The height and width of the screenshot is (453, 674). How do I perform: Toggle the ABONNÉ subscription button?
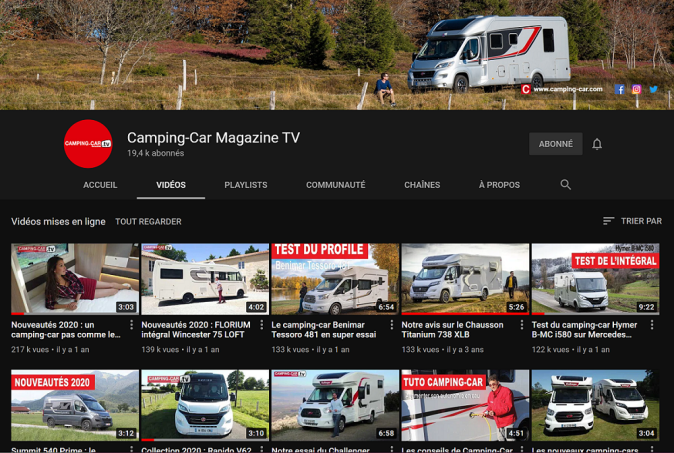(x=555, y=144)
